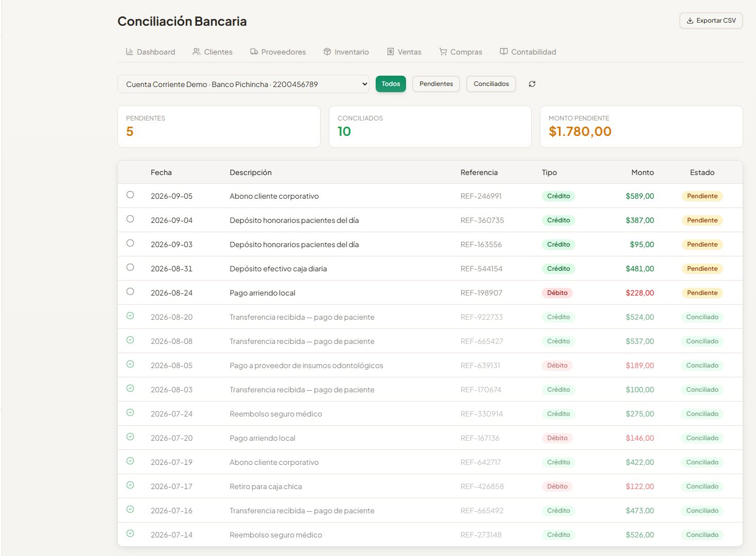Click the Pendiente badge for REF-246991
Screen dimensions: 756x556
(702, 196)
